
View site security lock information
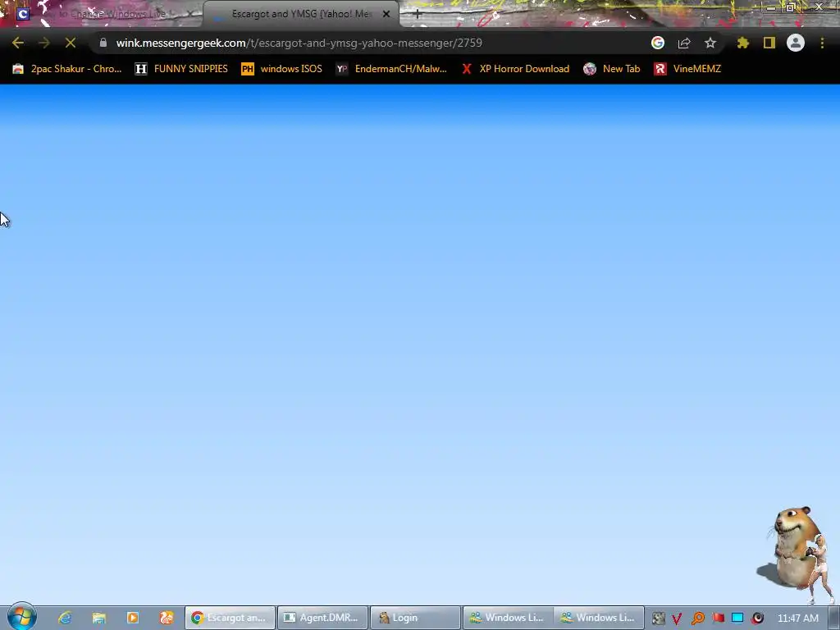tap(103, 43)
